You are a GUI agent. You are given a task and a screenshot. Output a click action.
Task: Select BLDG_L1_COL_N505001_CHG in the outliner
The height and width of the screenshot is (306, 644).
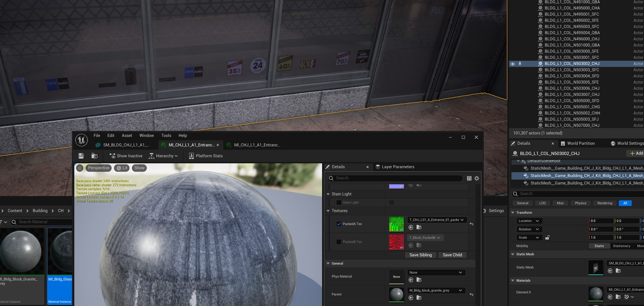click(x=572, y=107)
